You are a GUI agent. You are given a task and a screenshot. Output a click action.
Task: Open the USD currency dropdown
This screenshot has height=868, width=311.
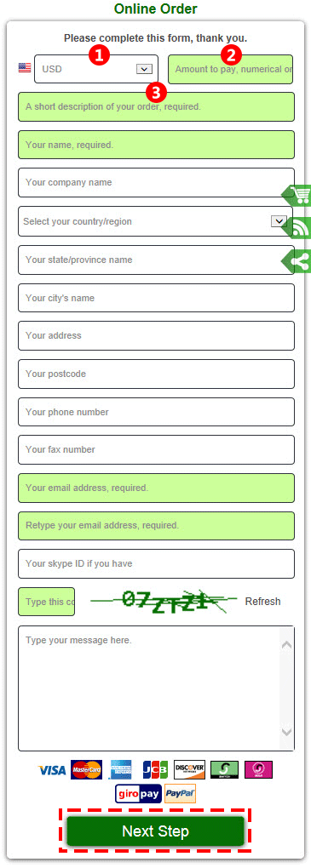[96, 69]
